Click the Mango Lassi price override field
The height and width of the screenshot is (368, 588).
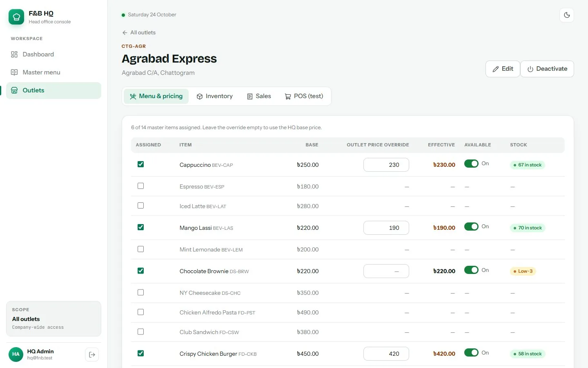point(386,228)
